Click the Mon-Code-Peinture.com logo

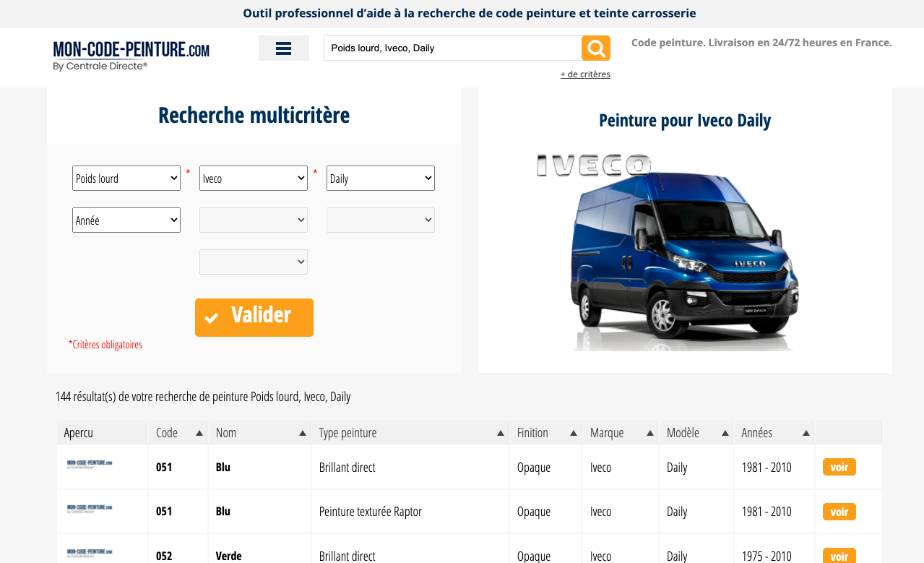[x=131, y=56]
